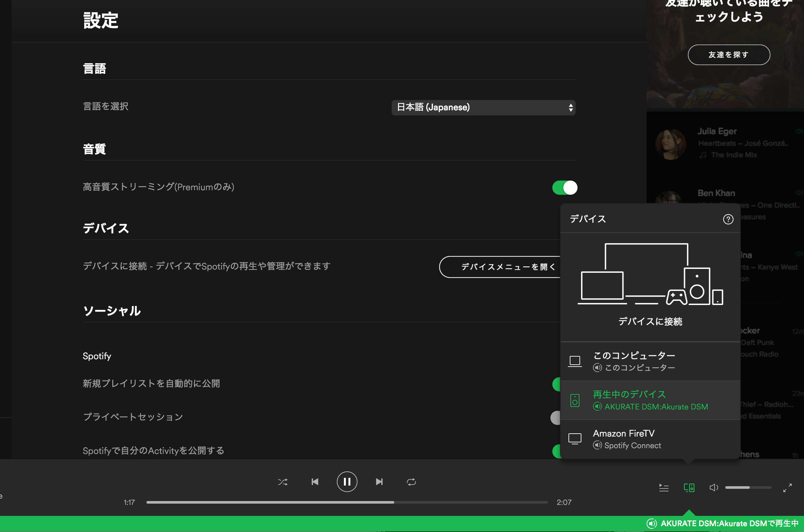Open the help icon in device popup
The image size is (804, 532).
click(x=728, y=219)
